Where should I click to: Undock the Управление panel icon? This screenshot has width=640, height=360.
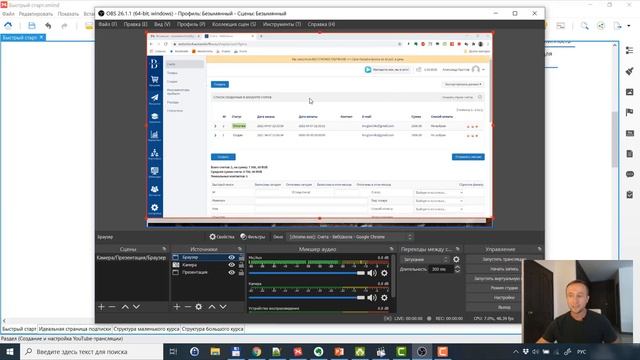pyautogui.click(x=539, y=249)
